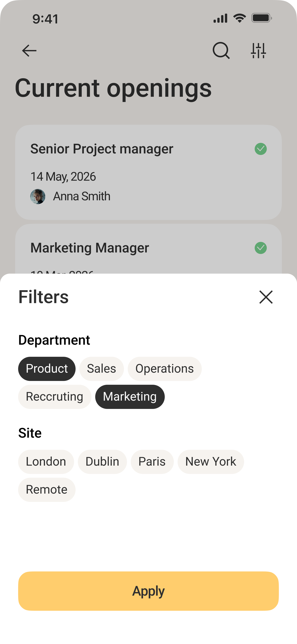This screenshot has height=644, width=297.
Task: Select the Paris site chip
Action: click(x=152, y=462)
